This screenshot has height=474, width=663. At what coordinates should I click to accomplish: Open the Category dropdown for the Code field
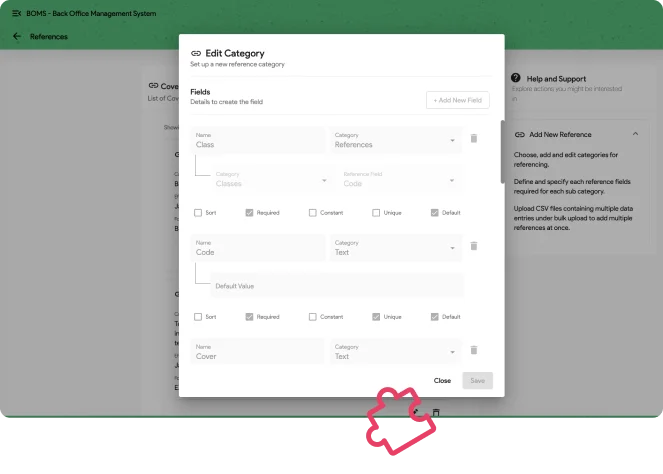(x=396, y=248)
